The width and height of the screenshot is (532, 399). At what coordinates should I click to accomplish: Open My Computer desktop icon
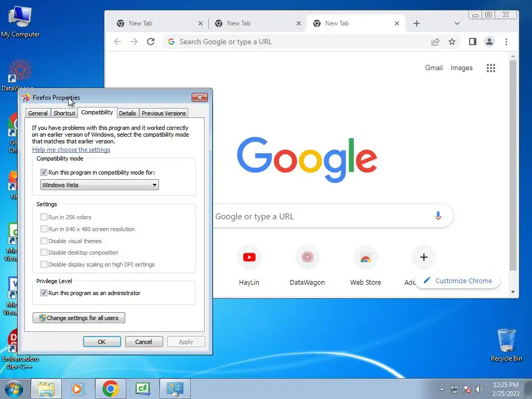20,21
